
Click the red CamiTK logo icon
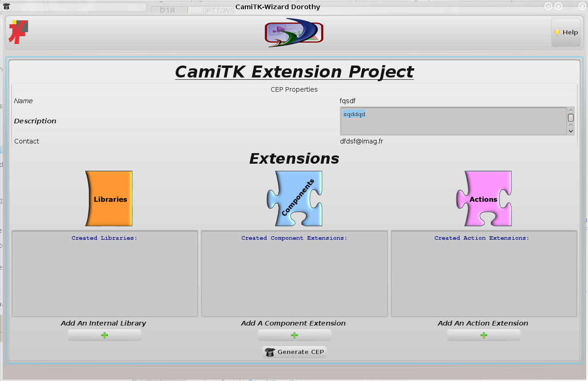pos(19,32)
